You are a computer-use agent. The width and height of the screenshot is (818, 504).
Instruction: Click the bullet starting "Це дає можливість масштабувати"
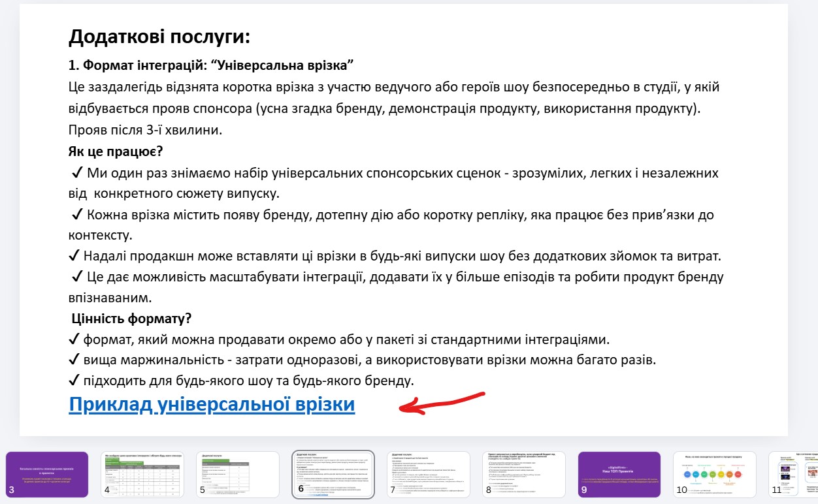click(x=396, y=287)
